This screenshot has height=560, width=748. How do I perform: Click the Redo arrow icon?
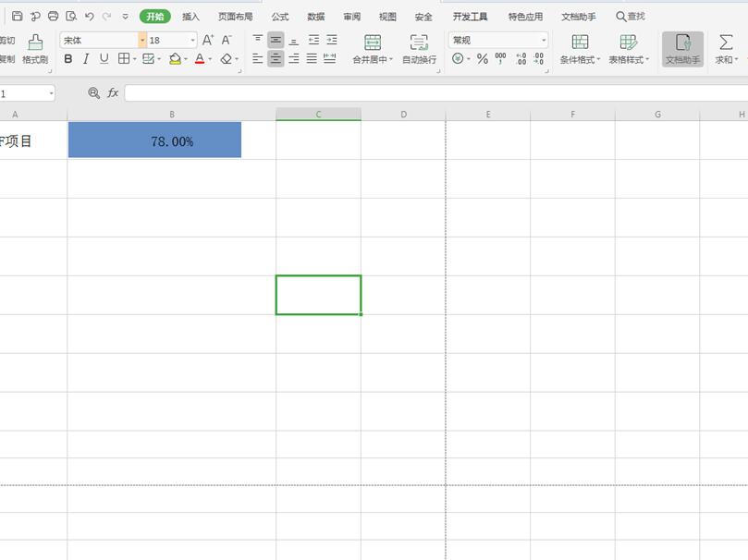click(x=107, y=17)
